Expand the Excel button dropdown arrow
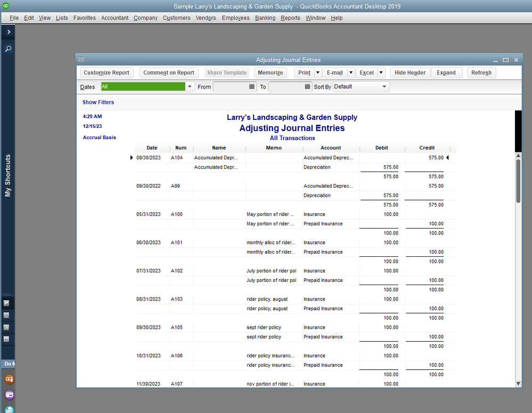532x413 pixels. 381,73
